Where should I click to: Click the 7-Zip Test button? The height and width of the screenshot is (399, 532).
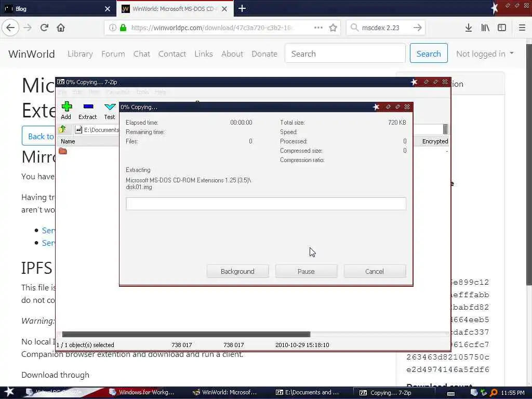click(110, 111)
